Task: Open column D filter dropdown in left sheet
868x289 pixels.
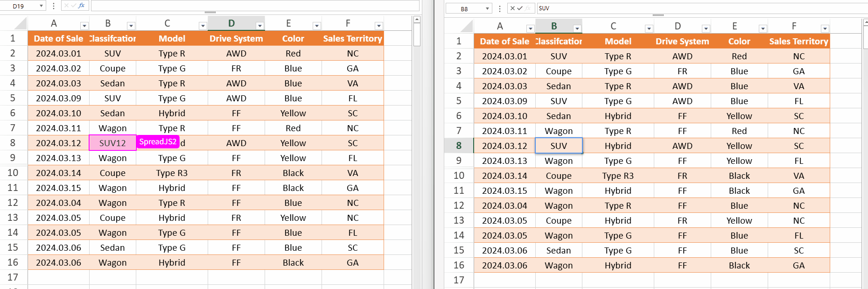Action: click(260, 26)
